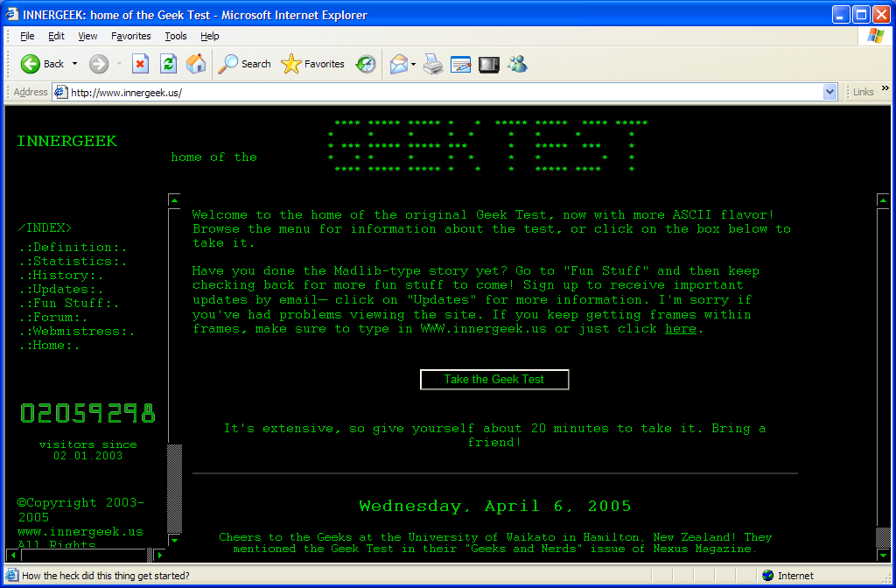Click the Take the Geek Test button
The height and width of the screenshot is (588, 896).
[x=494, y=380]
